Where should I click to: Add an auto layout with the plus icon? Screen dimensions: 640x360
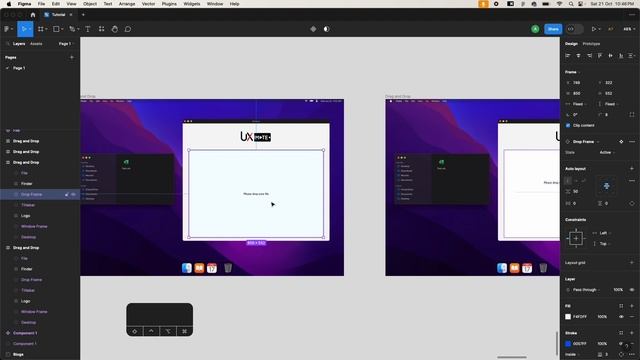pyautogui.click(x=632, y=169)
